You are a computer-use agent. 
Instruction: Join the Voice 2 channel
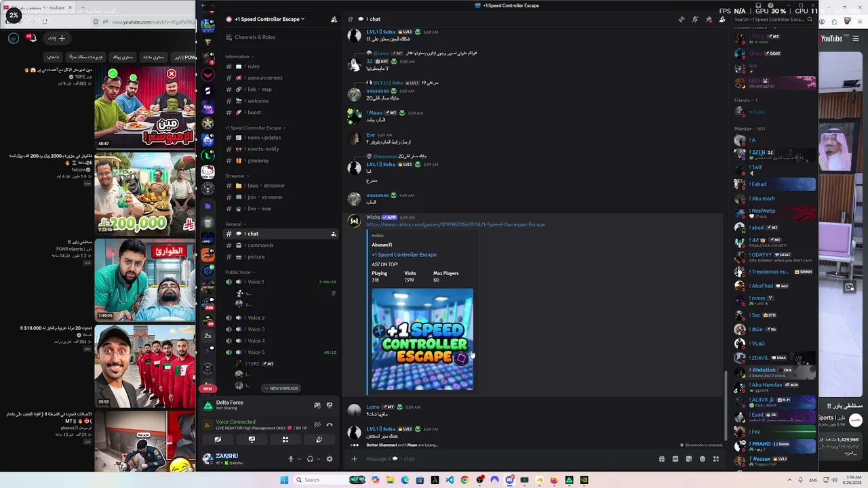coord(281,318)
